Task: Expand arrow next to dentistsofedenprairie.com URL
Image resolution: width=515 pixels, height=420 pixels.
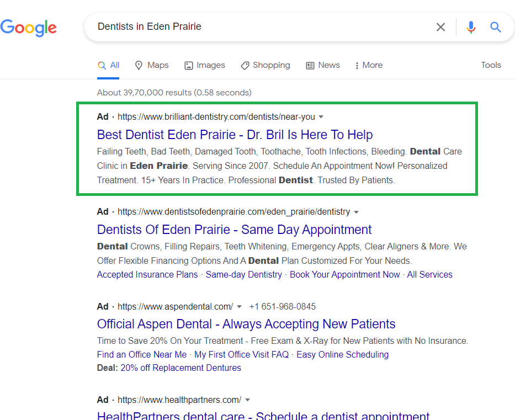Action: pyautogui.click(x=357, y=212)
